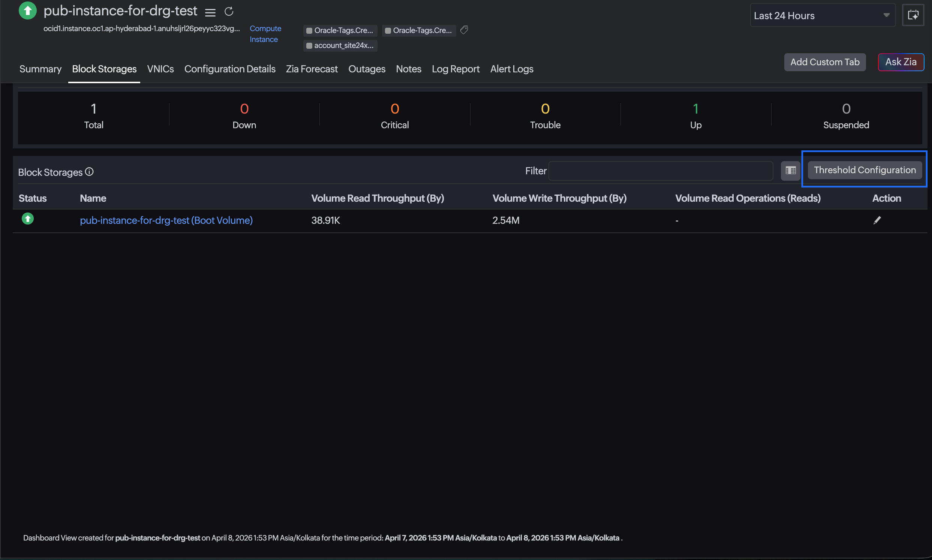
Task: Click the add tag icon
Action: click(464, 30)
